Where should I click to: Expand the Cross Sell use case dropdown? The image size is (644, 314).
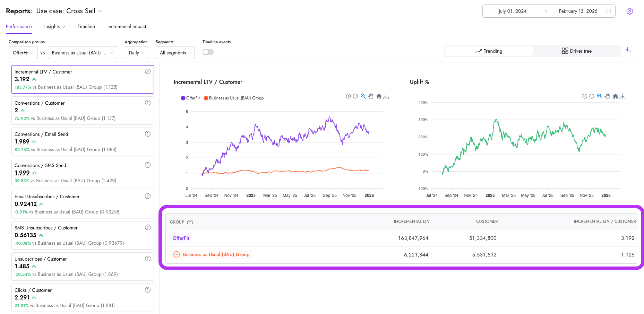[100, 11]
